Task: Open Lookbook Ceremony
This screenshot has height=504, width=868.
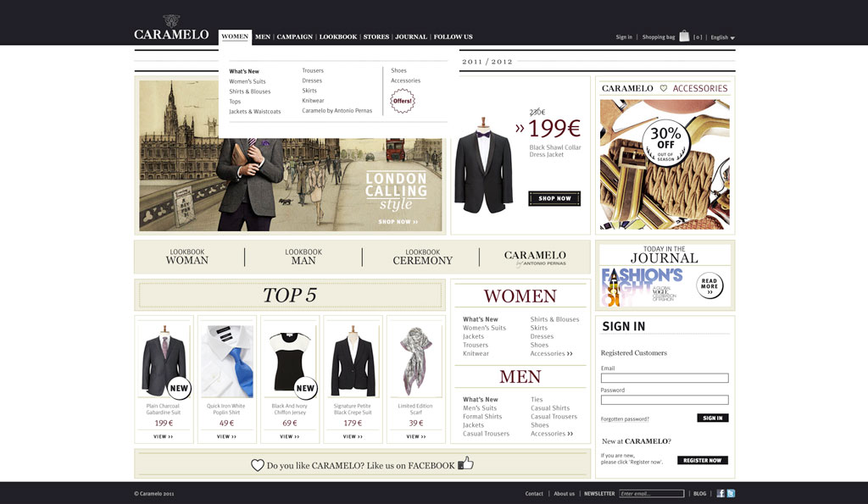Action: coord(422,257)
